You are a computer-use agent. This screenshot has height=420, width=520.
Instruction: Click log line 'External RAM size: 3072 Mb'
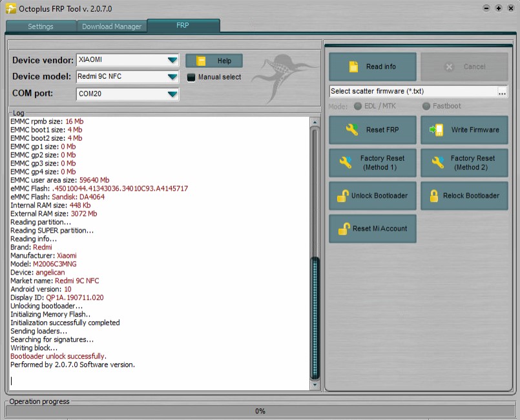[x=54, y=214]
